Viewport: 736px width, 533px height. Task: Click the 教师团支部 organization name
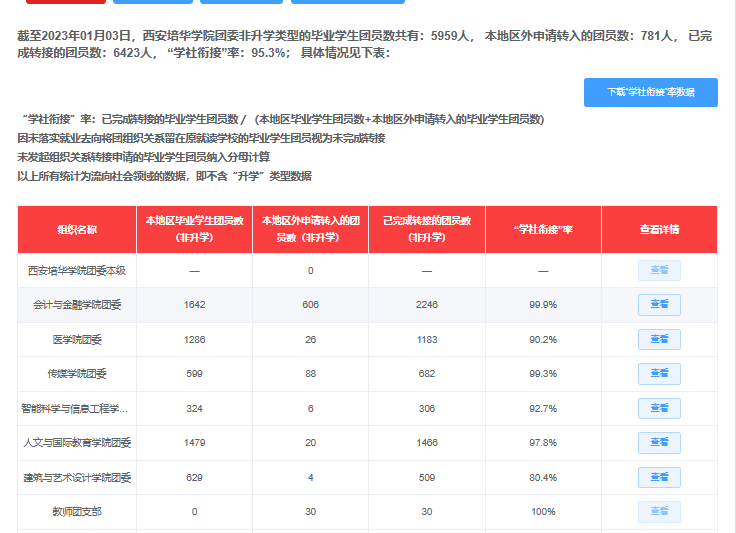click(x=77, y=512)
